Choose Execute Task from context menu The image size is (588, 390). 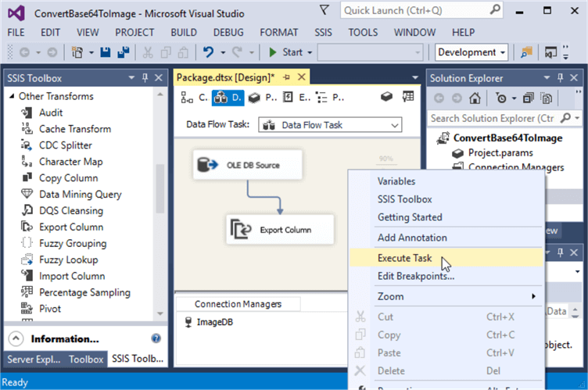(x=446, y=258)
